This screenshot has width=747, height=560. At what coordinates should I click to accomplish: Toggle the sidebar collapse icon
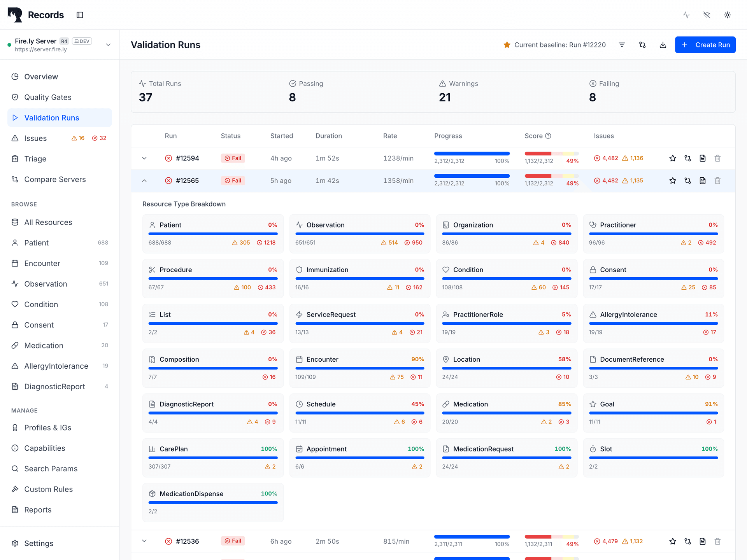point(80,15)
